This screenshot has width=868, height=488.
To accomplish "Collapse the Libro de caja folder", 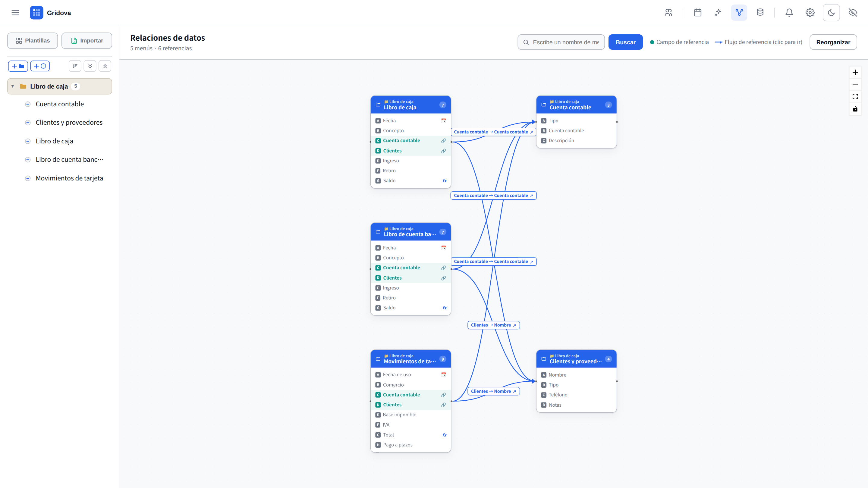I will pyautogui.click(x=12, y=86).
